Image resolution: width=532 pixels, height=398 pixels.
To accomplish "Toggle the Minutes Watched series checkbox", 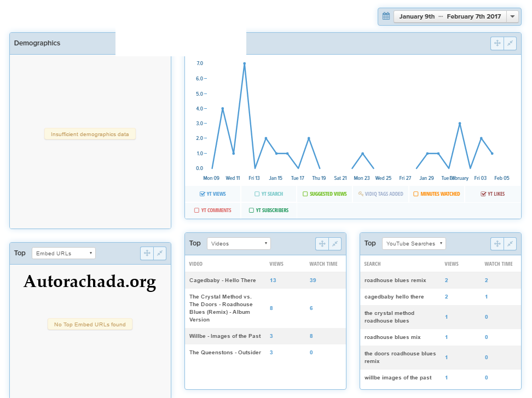I will 416,194.
